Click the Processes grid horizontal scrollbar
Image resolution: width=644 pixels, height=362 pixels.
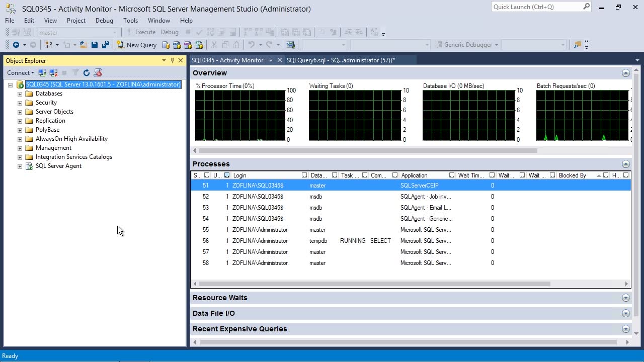click(x=374, y=284)
